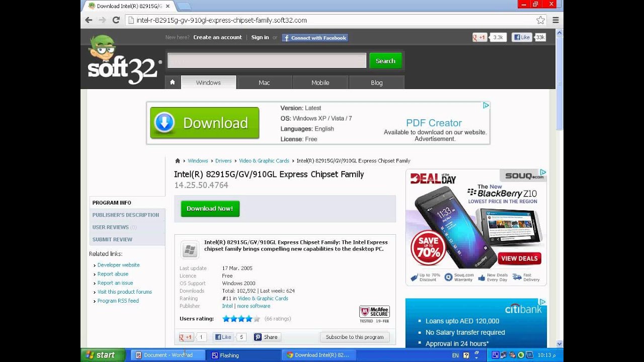Open Submit Review section
Screen dimensions: 644x362
coord(127,239)
